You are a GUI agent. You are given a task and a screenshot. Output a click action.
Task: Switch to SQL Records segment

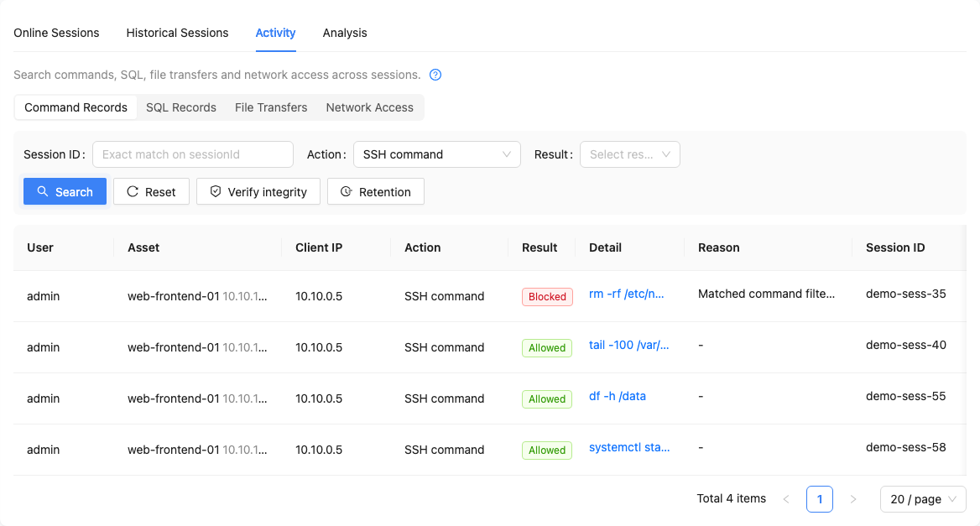click(x=181, y=107)
